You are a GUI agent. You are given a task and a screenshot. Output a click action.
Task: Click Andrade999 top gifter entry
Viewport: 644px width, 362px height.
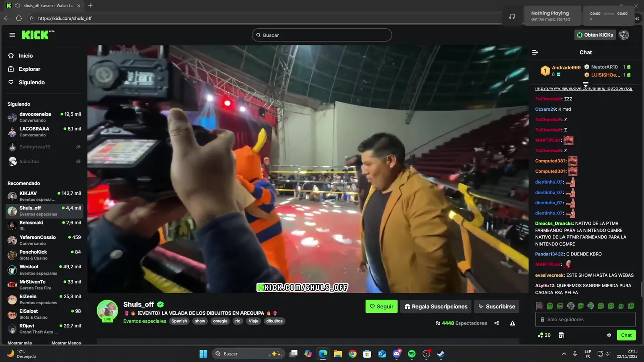pos(560,71)
